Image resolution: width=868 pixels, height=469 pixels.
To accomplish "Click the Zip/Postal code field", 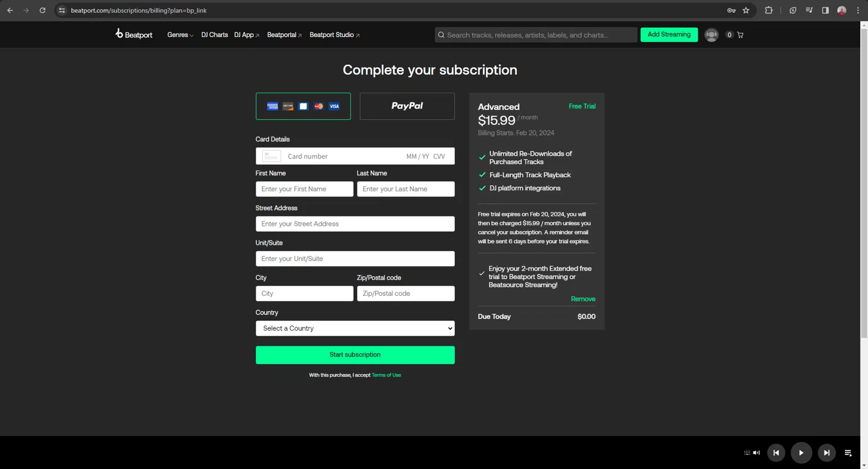I will tap(406, 294).
